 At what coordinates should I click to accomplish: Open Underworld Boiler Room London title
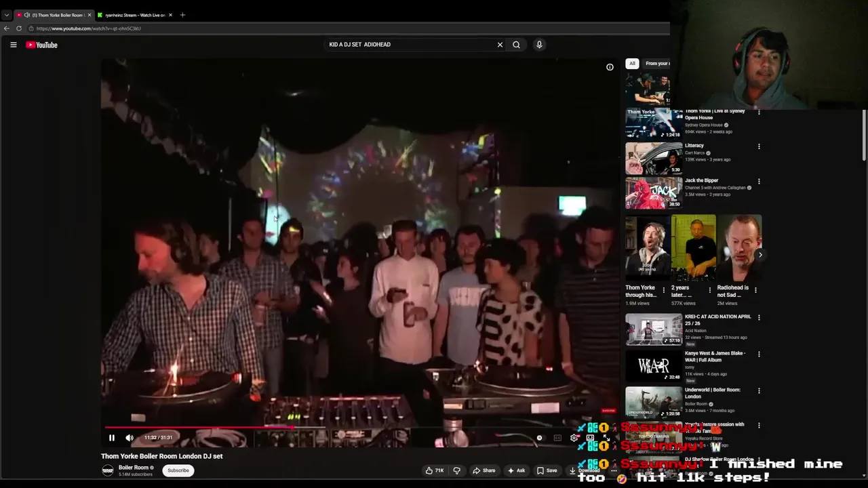(713, 393)
